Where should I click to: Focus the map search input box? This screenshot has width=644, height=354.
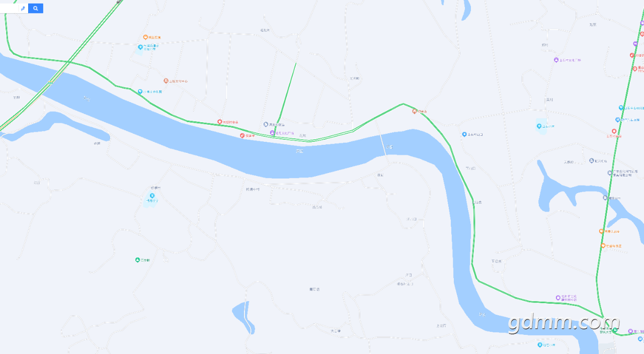9,9
